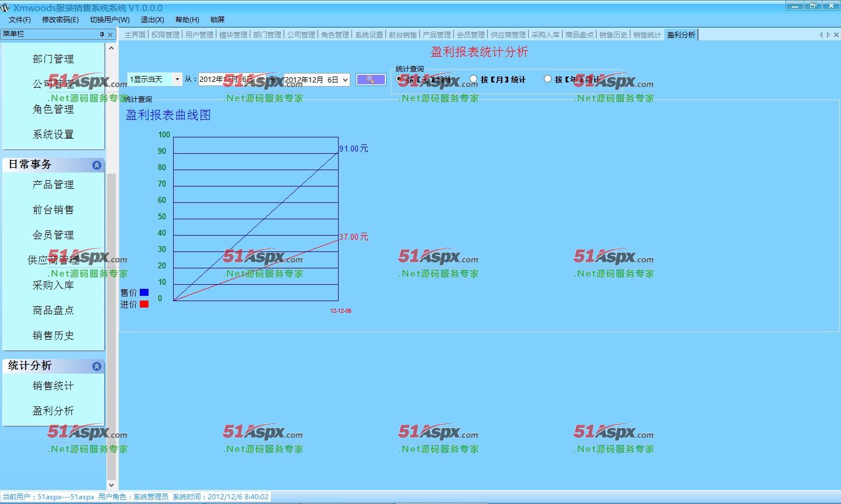This screenshot has height=504, width=841.
Task: Open the end date picker dropdown
Action: [345, 80]
